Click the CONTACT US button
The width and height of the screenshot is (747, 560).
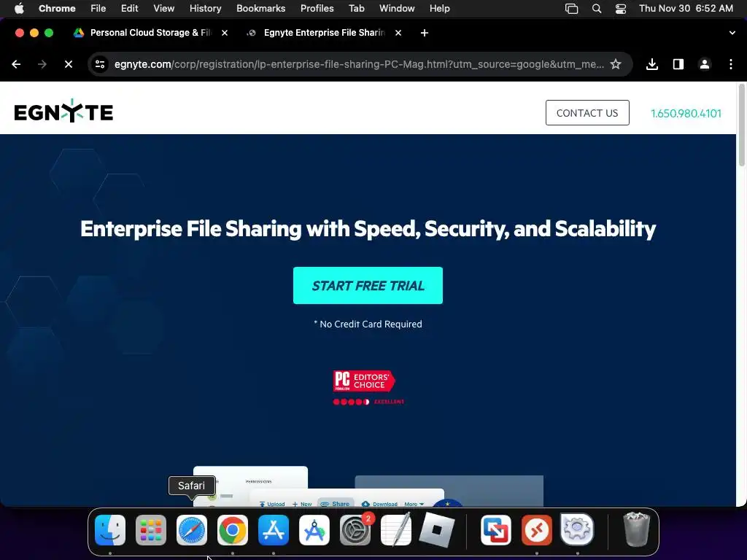click(x=587, y=113)
